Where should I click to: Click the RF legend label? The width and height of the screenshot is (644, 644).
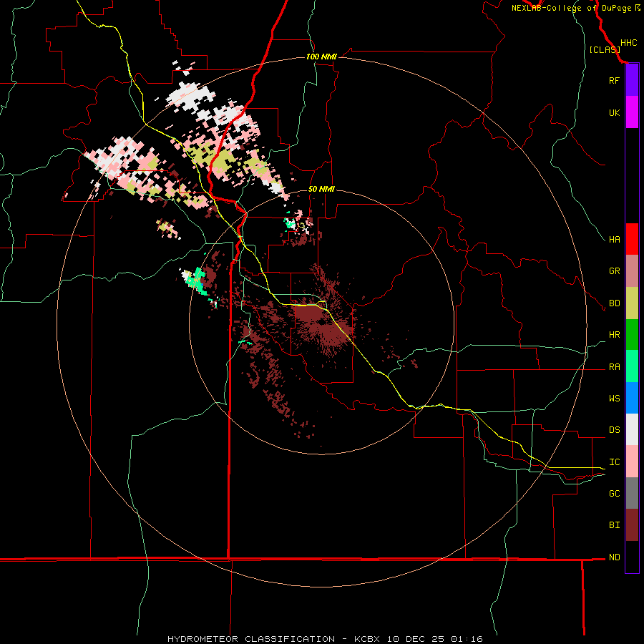(614, 80)
